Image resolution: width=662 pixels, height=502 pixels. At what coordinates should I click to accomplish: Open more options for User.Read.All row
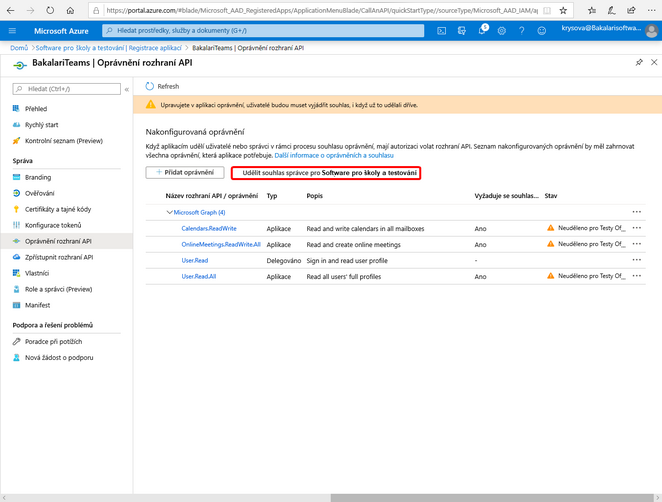click(637, 276)
